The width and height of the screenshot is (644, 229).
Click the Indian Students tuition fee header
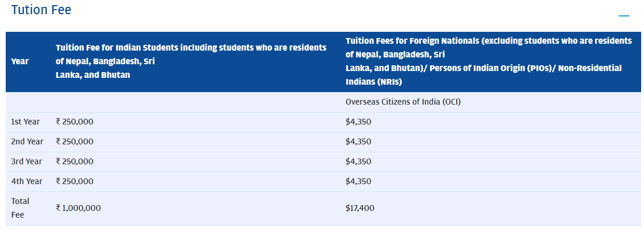[191, 61]
